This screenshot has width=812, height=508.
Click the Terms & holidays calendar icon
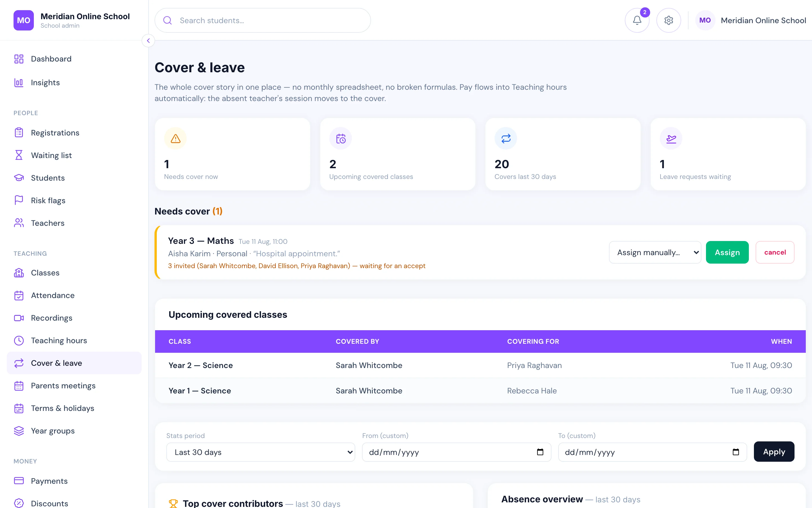[19, 408]
